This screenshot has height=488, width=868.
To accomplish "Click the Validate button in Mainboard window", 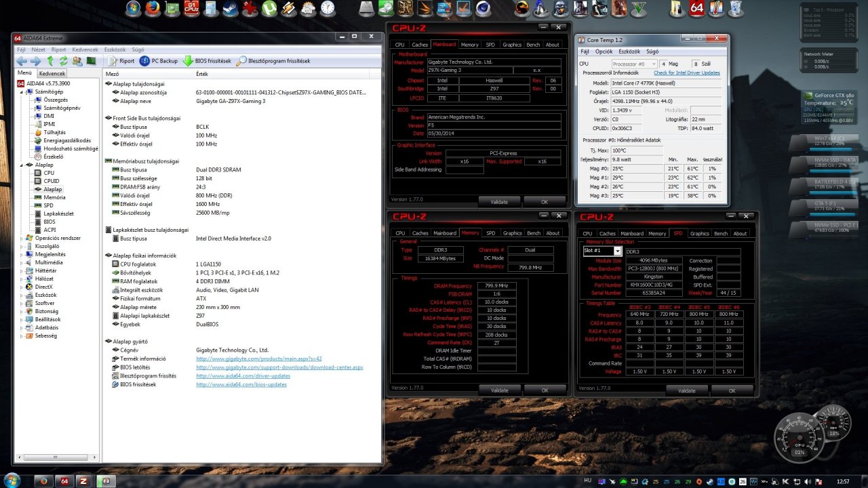I will pyautogui.click(x=500, y=201).
